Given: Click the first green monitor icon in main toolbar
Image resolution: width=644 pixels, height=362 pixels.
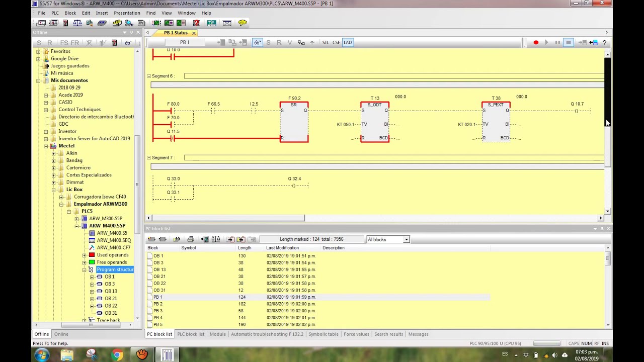Looking at the screenshot, I should [x=156, y=23].
